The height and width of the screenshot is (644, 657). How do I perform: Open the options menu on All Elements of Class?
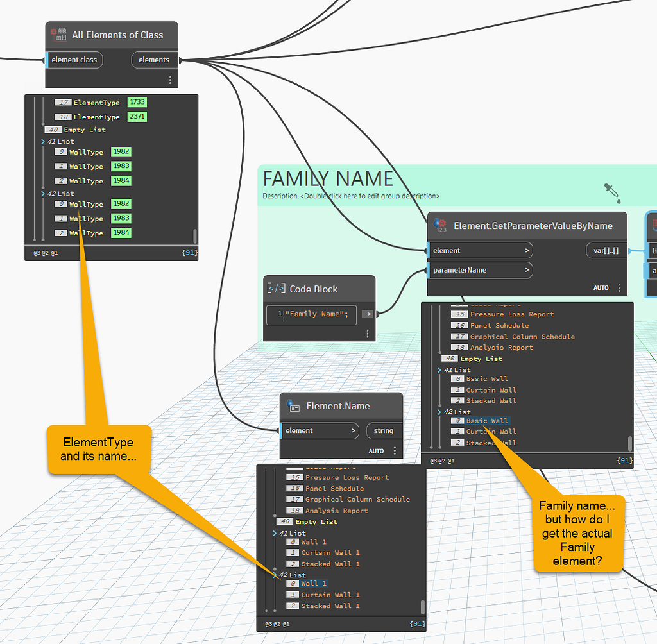169,78
